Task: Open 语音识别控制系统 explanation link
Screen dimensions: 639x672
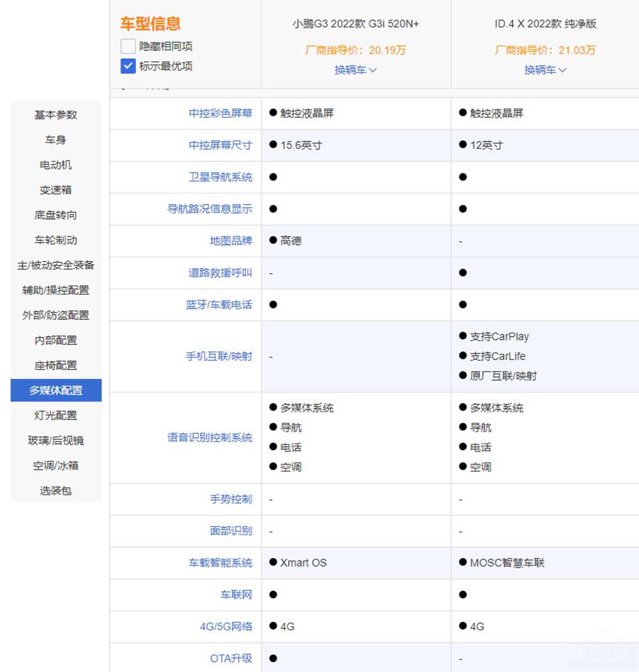Action: point(210,437)
